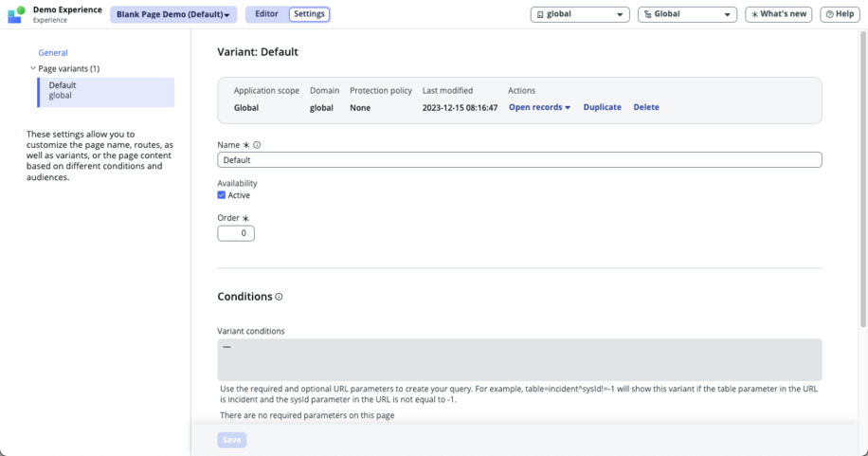Image resolution: width=868 pixels, height=456 pixels.
Task: Click the vertical scrollbar on the right
Action: point(863,177)
